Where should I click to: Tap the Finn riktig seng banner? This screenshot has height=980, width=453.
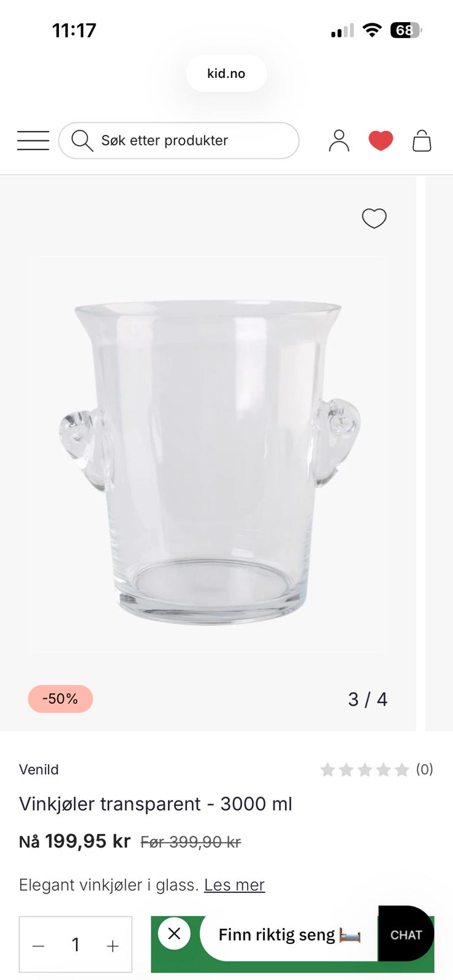pyautogui.click(x=289, y=935)
